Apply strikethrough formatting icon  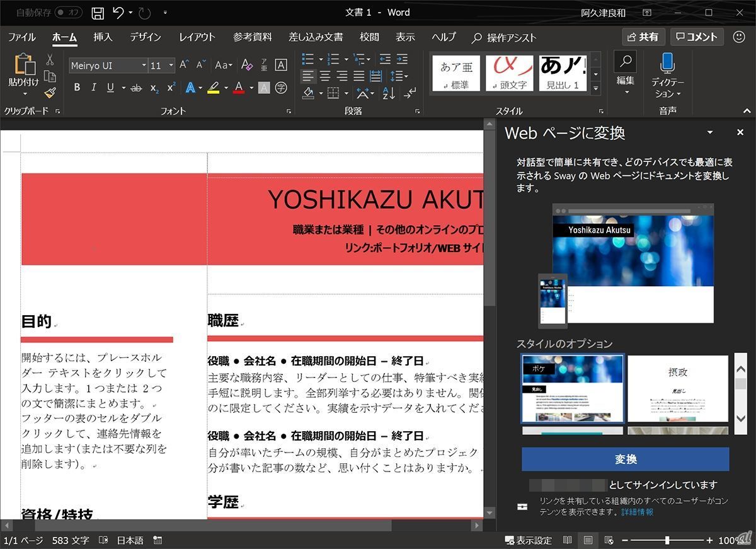(135, 88)
